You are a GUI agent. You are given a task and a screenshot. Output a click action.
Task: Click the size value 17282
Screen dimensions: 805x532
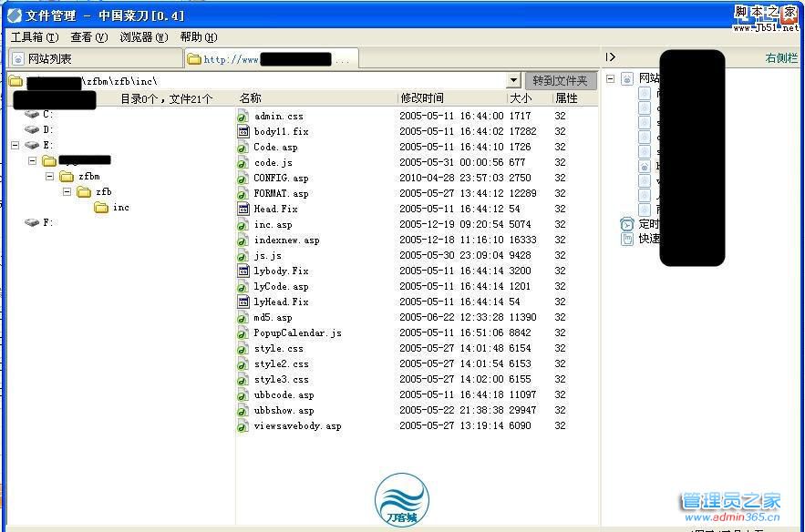(x=522, y=131)
